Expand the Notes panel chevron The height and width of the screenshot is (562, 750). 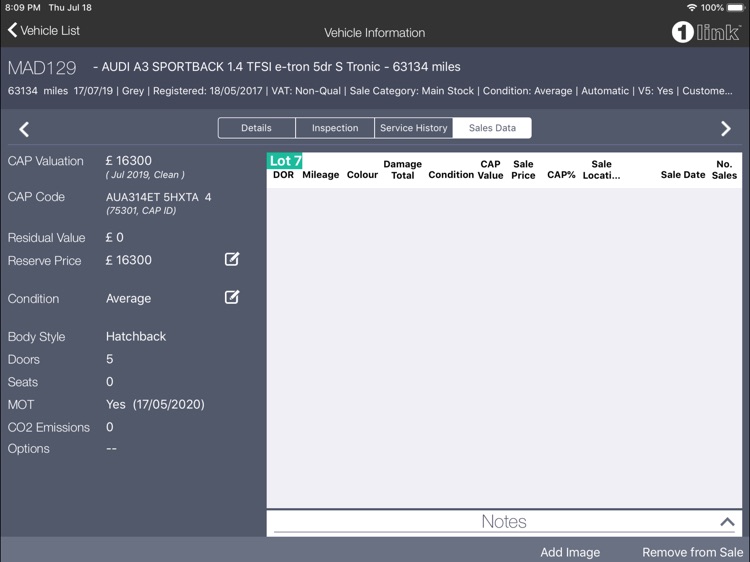coord(727,522)
